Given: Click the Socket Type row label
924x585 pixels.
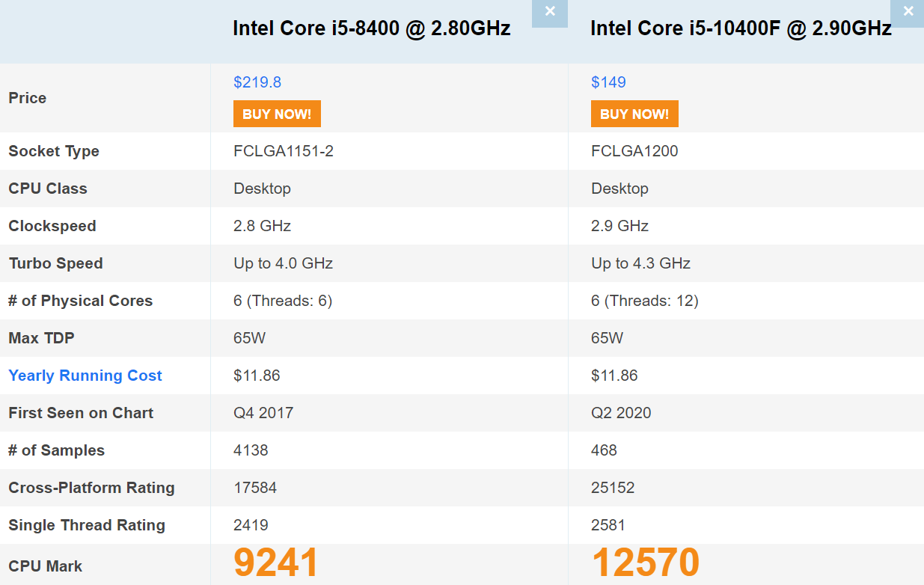Looking at the screenshot, I should [x=54, y=151].
